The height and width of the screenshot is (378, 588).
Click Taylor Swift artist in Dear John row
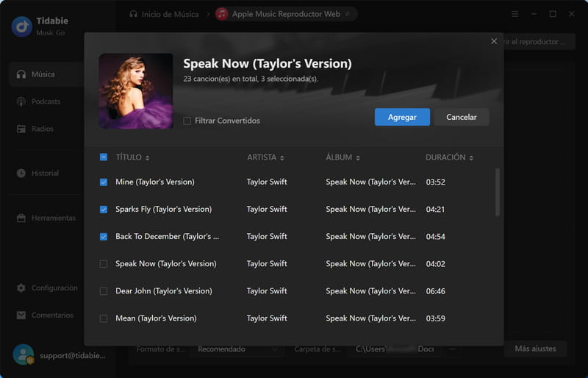pyautogui.click(x=267, y=291)
